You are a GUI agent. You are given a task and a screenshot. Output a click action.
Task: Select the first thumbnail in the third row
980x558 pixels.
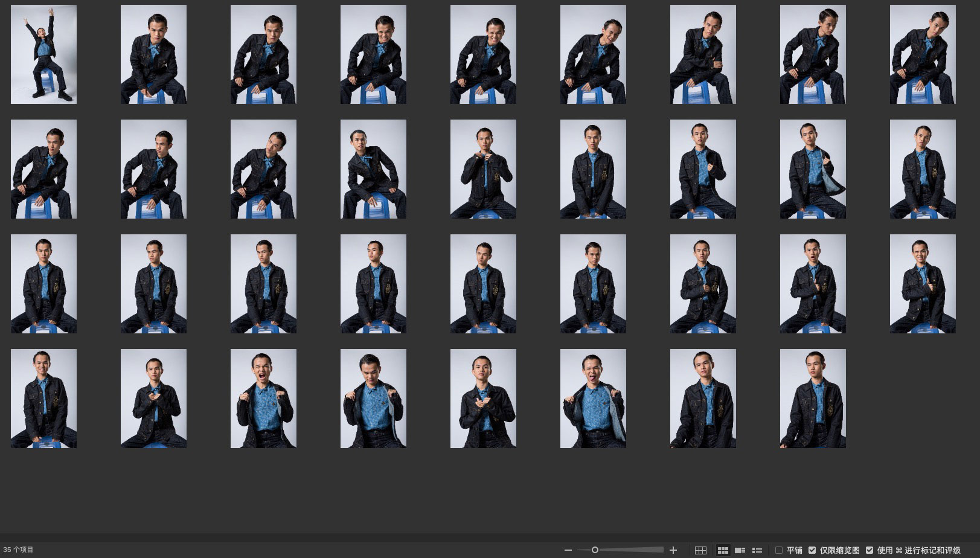[43, 284]
